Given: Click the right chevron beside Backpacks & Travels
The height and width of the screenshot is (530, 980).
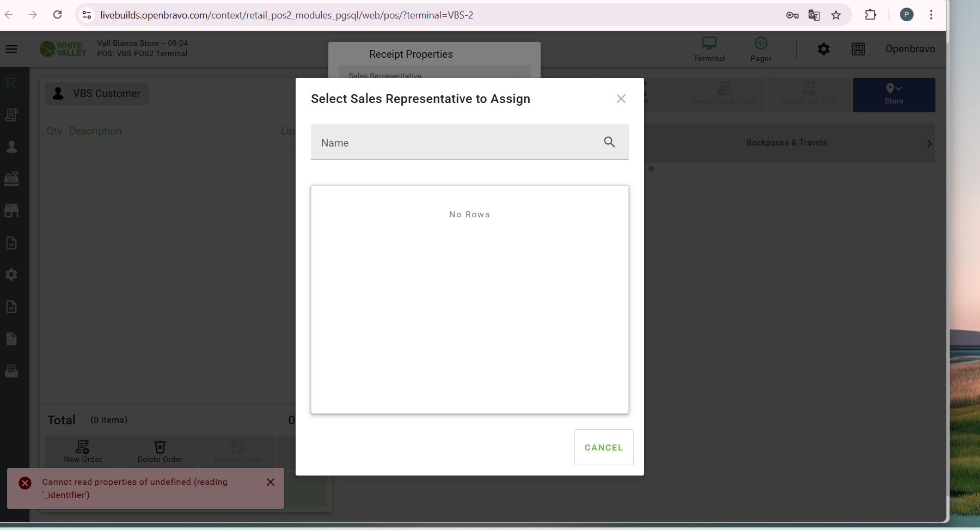Looking at the screenshot, I should pos(929,144).
